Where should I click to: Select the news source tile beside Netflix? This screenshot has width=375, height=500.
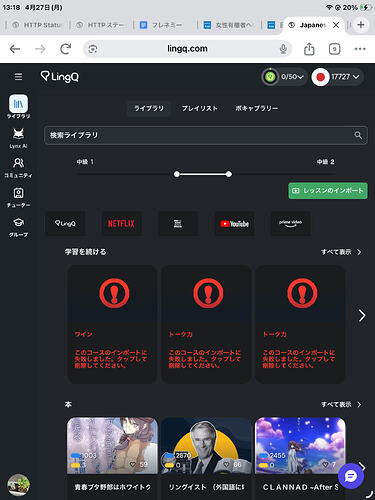(178, 223)
